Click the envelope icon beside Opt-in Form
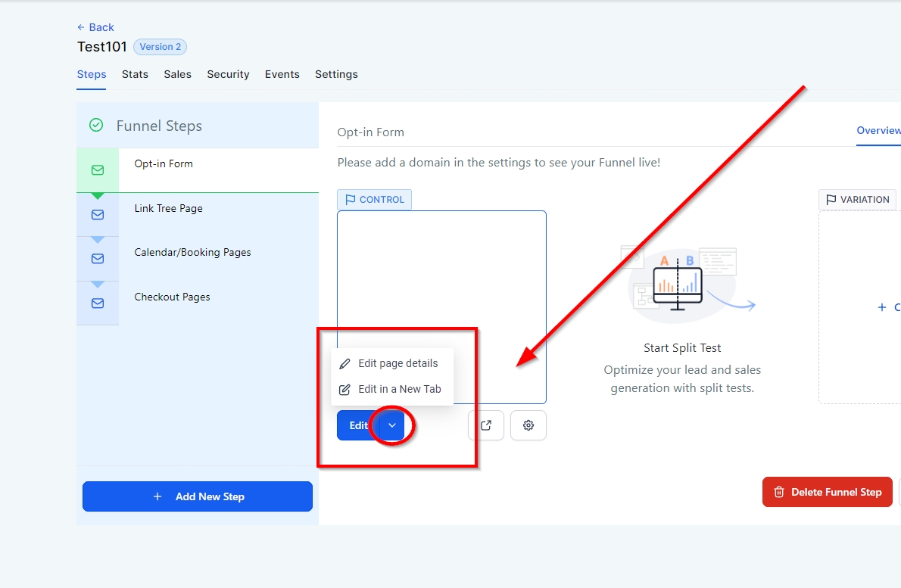 point(98,170)
